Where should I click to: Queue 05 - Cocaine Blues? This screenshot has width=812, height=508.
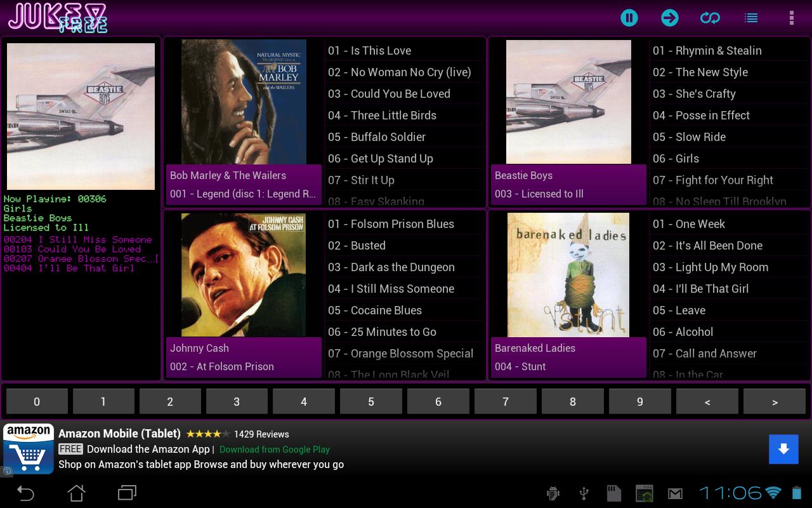click(x=404, y=311)
